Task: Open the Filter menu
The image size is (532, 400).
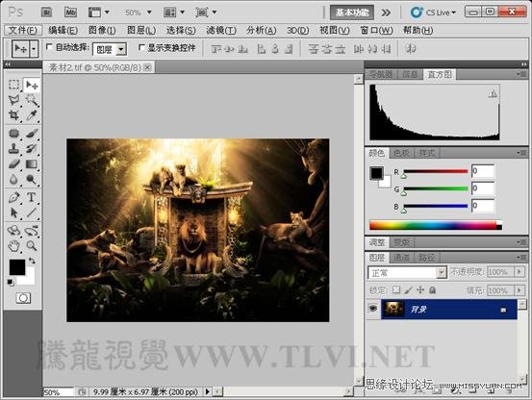Action: 221,31
